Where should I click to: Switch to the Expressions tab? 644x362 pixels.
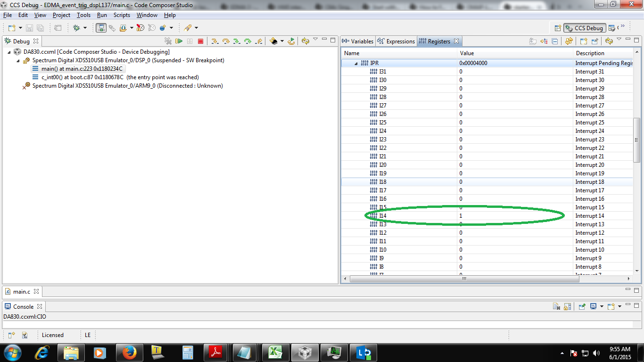[x=396, y=41]
